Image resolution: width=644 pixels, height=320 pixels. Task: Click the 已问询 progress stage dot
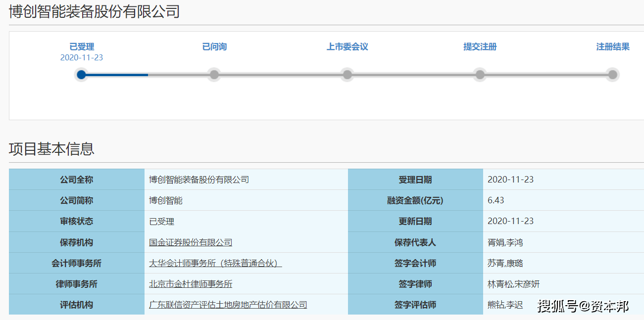coord(214,75)
